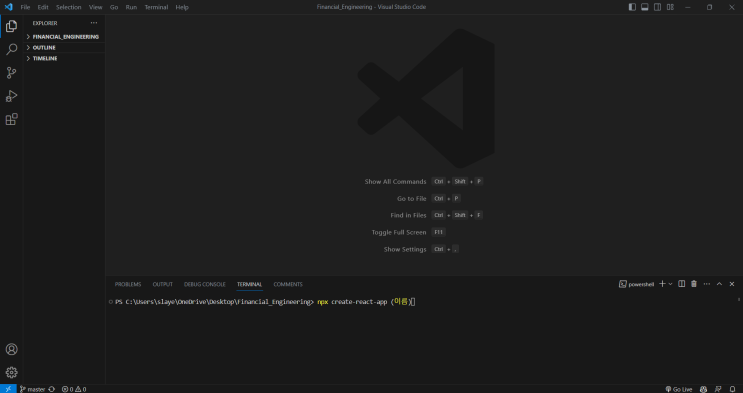Open Copilot status icon in status bar
Viewport: 743px width, 393px height.
tap(704, 389)
